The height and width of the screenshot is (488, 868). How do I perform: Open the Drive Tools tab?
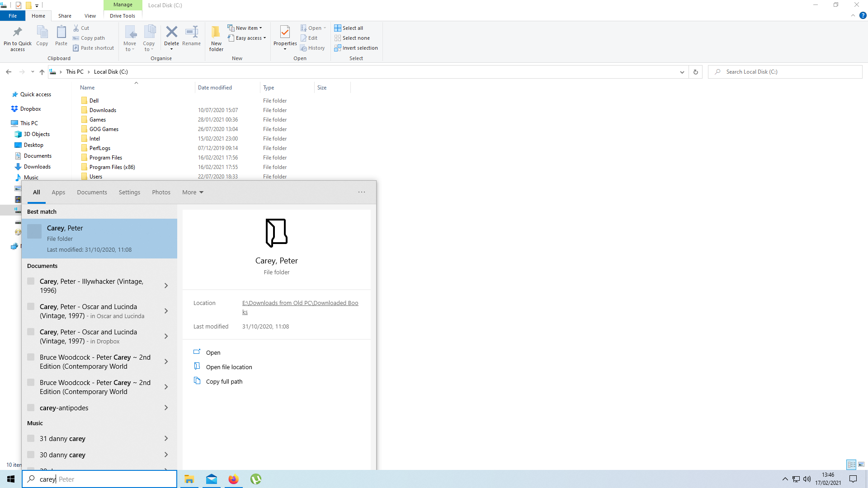coord(123,16)
